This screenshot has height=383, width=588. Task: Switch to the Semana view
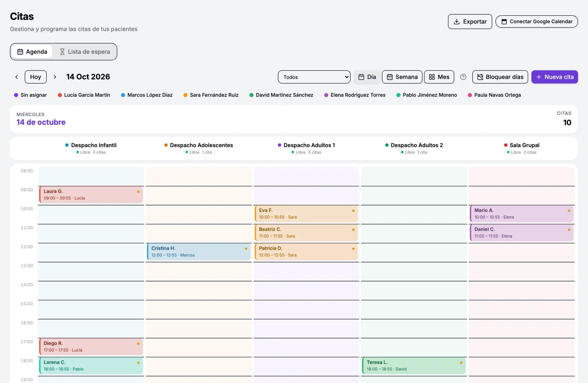[x=402, y=77]
